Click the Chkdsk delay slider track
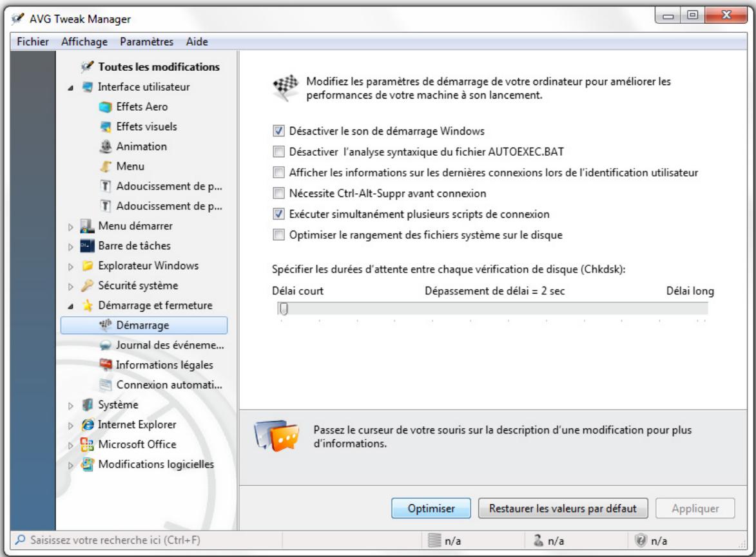The width and height of the screenshot is (756, 557). point(493,308)
